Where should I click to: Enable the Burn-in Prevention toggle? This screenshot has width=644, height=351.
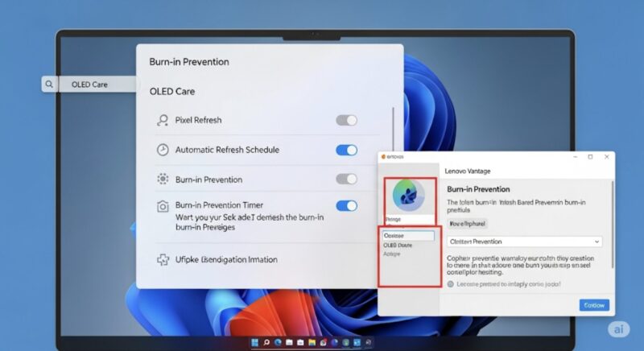coord(347,179)
